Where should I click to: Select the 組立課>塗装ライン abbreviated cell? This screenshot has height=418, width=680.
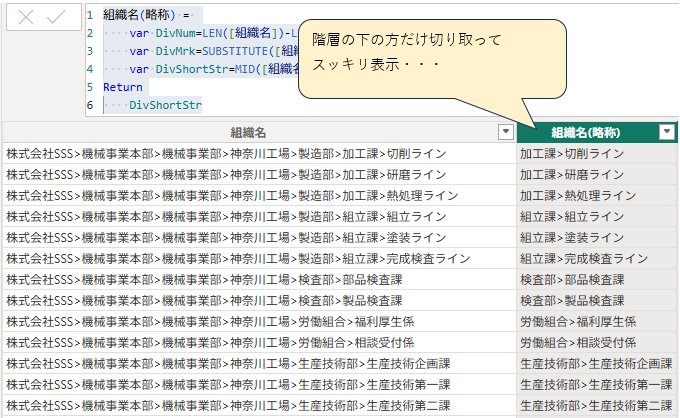click(x=572, y=237)
